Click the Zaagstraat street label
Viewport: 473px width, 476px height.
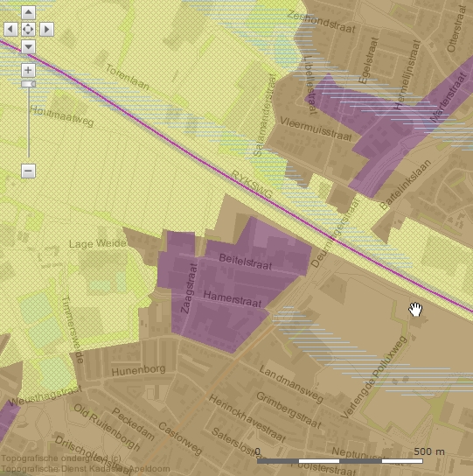pos(189,289)
